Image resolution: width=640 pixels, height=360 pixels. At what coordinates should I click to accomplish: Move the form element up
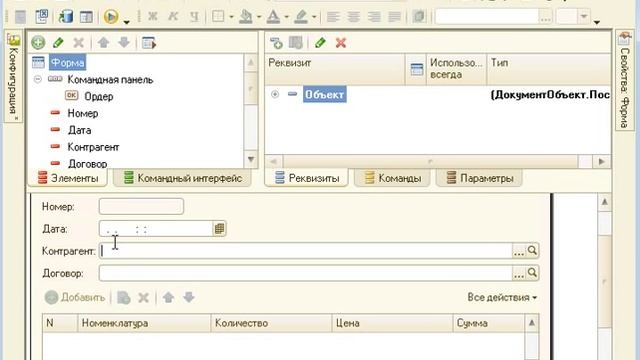click(104, 42)
